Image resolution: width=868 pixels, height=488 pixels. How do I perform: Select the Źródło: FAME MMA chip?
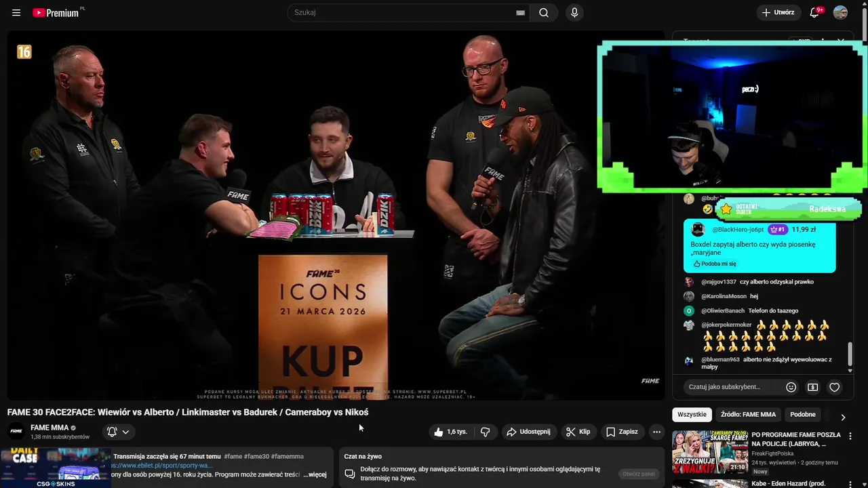pos(748,414)
